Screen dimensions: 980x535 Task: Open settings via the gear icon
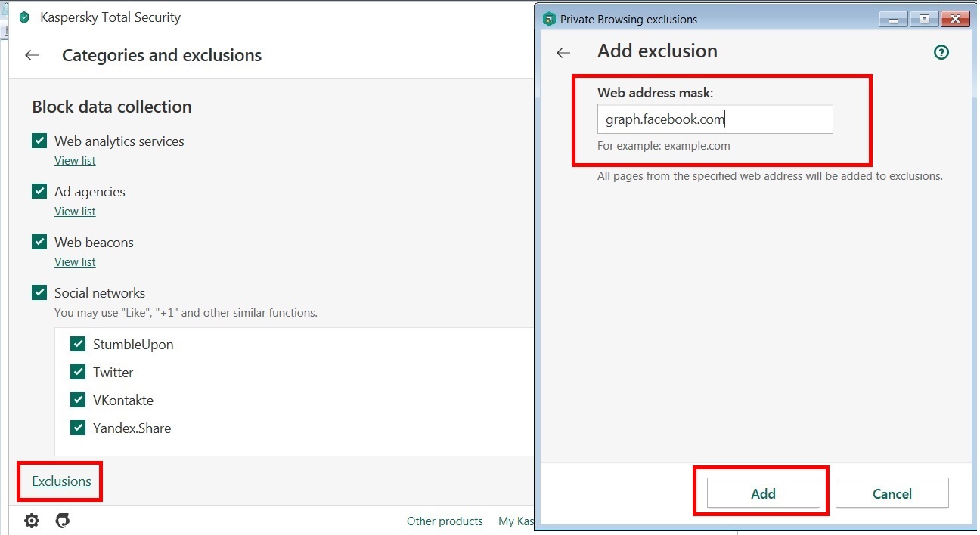(x=32, y=521)
